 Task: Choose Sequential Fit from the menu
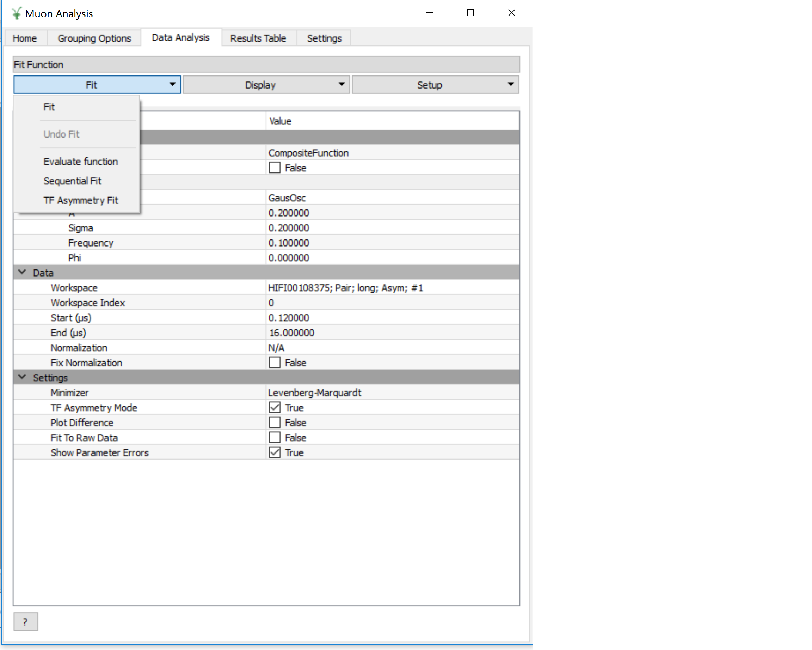coord(72,181)
